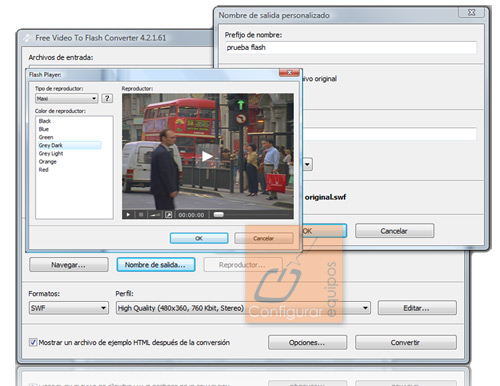500x386 pixels.
Task: Open the Tipo de reproductor dropdown
Action: (x=66, y=98)
